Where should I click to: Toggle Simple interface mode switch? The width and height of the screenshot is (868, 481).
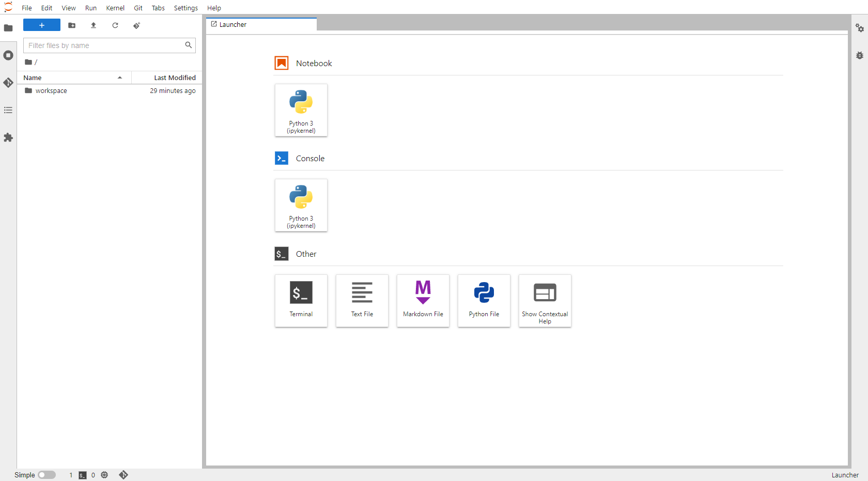pos(47,475)
